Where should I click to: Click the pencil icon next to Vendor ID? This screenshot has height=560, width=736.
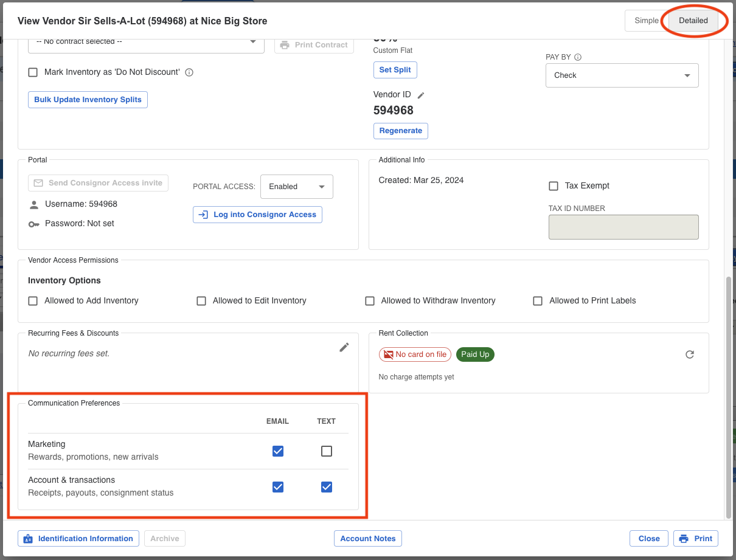(x=421, y=95)
